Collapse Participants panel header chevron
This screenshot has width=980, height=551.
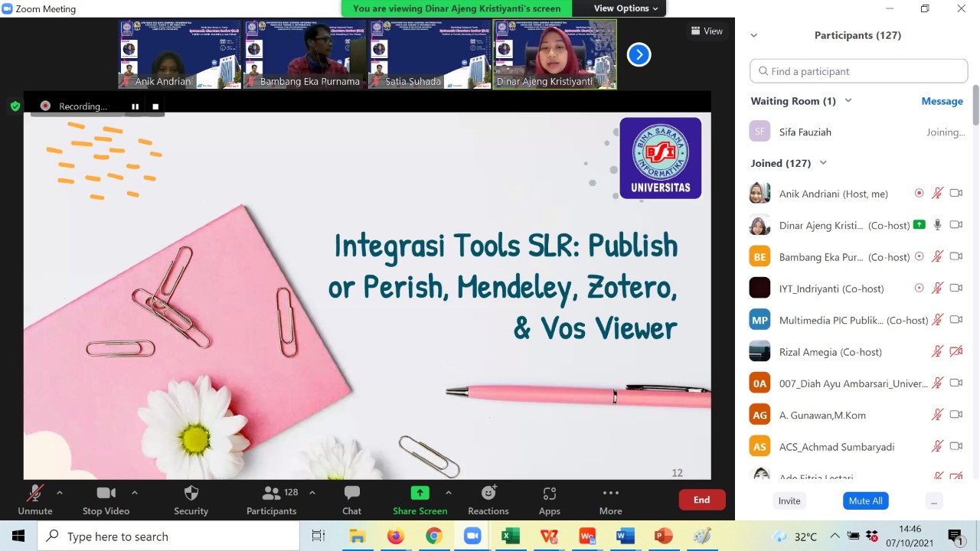pos(754,35)
